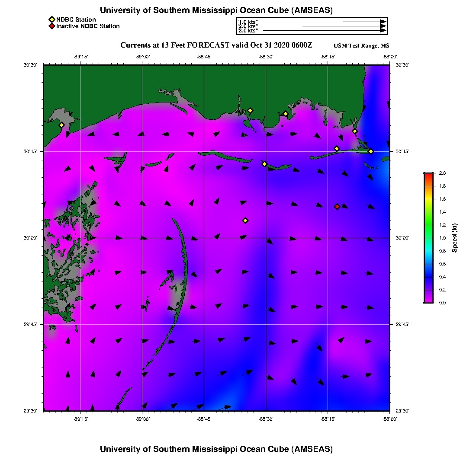Viewport: 476px width, 454px height.
Task: Click the Inactive NDBC Station legend text
Action: [88, 26]
